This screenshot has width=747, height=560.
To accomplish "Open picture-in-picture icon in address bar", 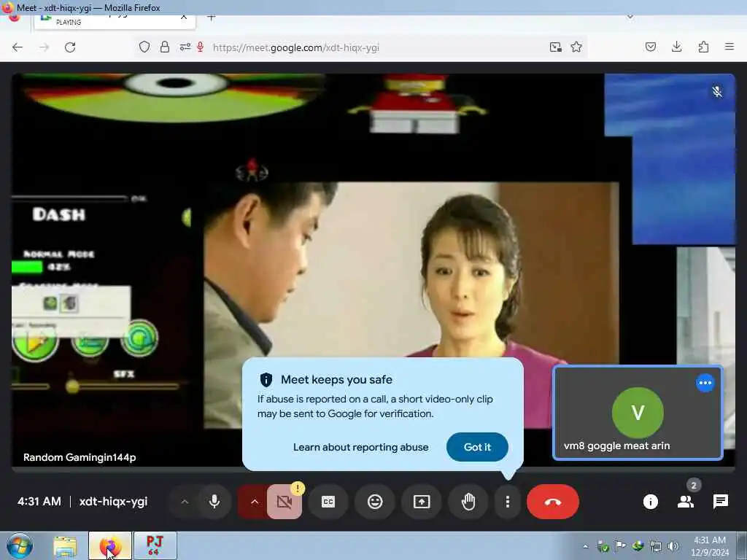I will click(555, 47).
